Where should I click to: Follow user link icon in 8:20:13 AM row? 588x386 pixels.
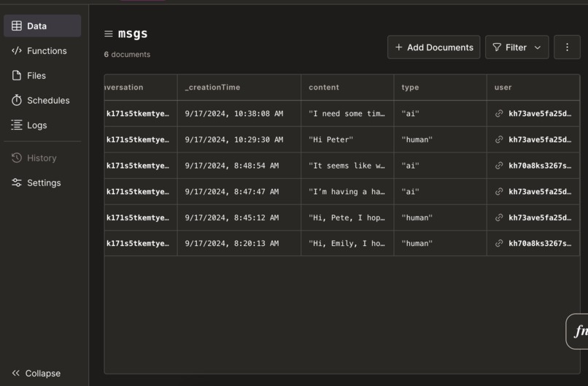499,243
